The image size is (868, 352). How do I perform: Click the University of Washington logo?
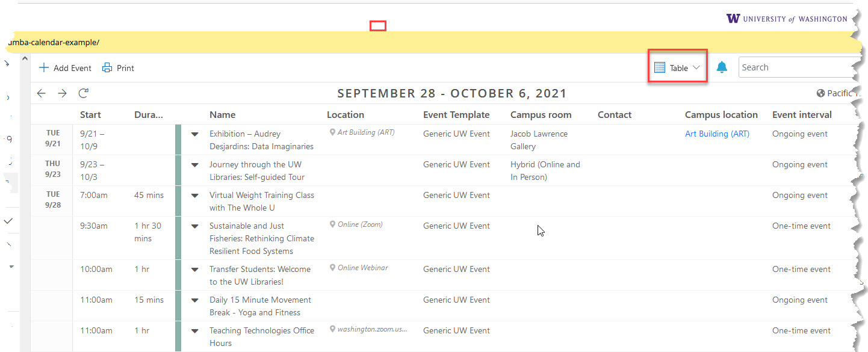point(787,19)
